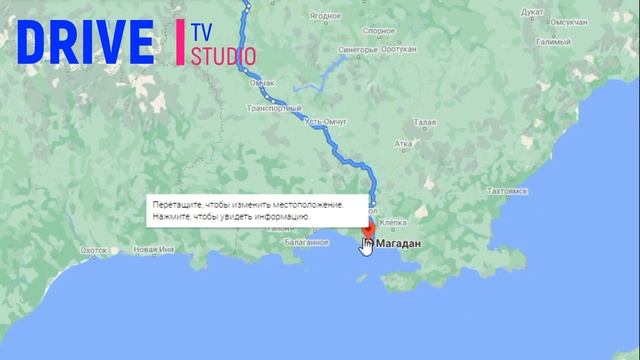The image size is (640, 360).
Task: Click route waypoint dot north of Омчак
Action: click(246, 71)
